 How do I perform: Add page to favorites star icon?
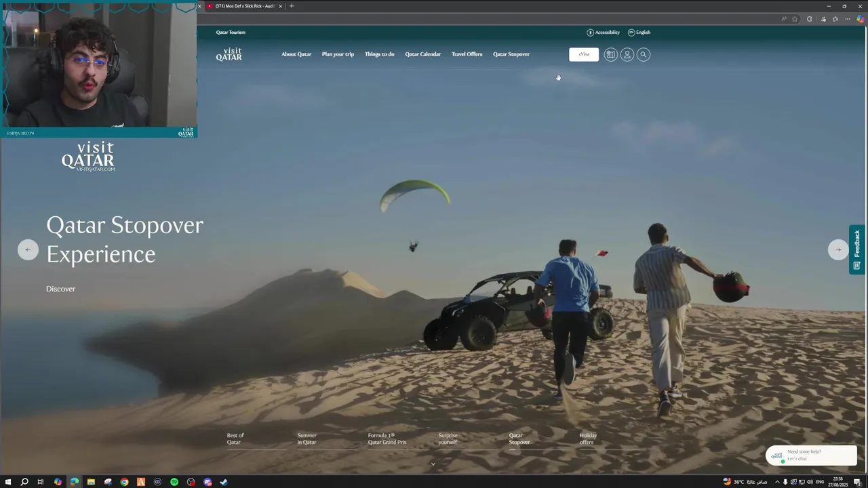pos(795,19)
